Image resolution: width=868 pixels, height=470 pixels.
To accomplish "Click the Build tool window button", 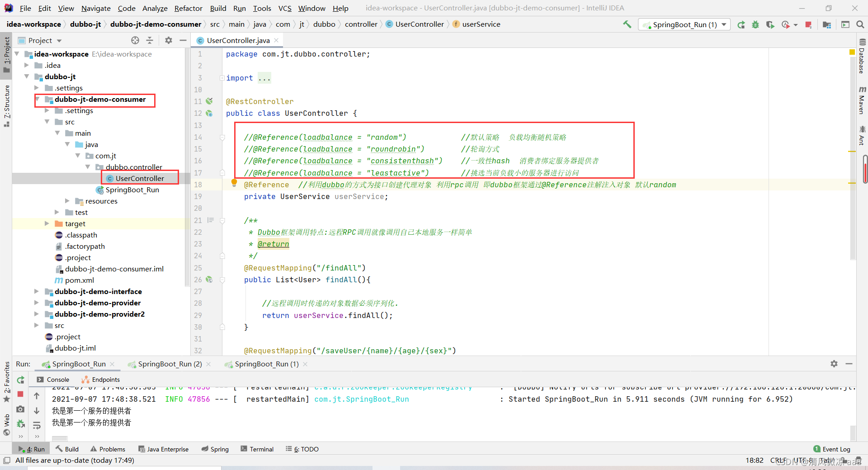I will [67, 449].
